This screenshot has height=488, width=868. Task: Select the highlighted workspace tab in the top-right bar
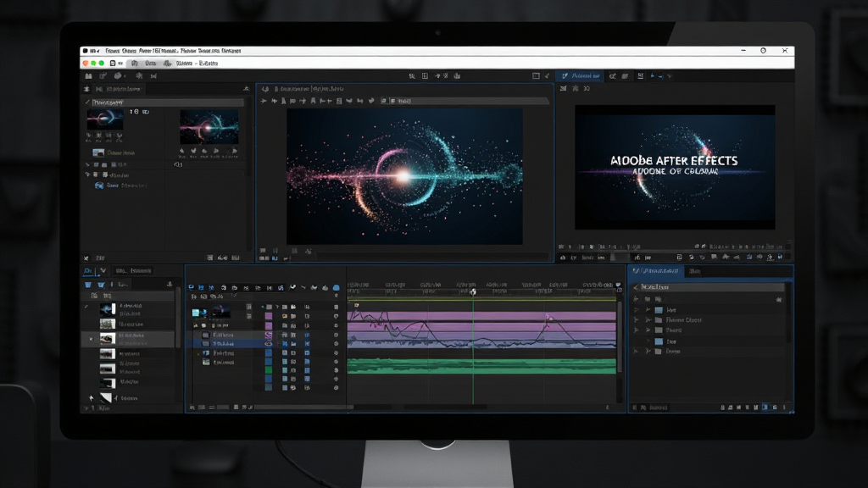(x=580, y=75)
